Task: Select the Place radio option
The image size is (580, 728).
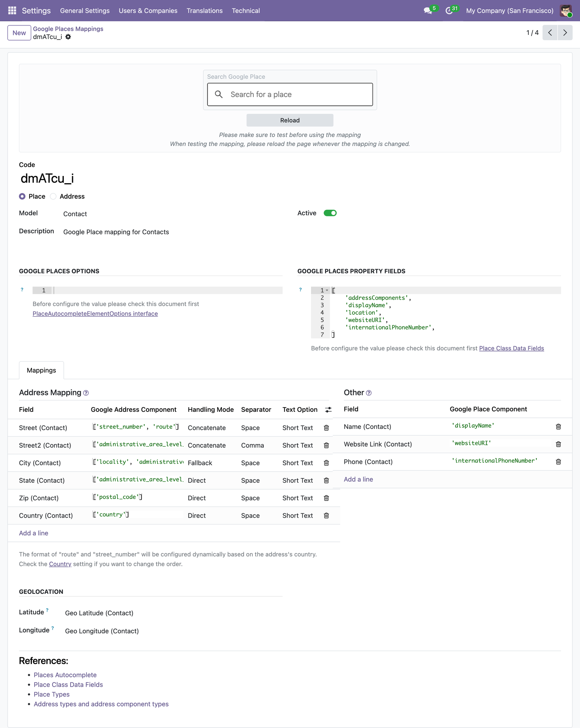Action: click(x=22, y=196)
